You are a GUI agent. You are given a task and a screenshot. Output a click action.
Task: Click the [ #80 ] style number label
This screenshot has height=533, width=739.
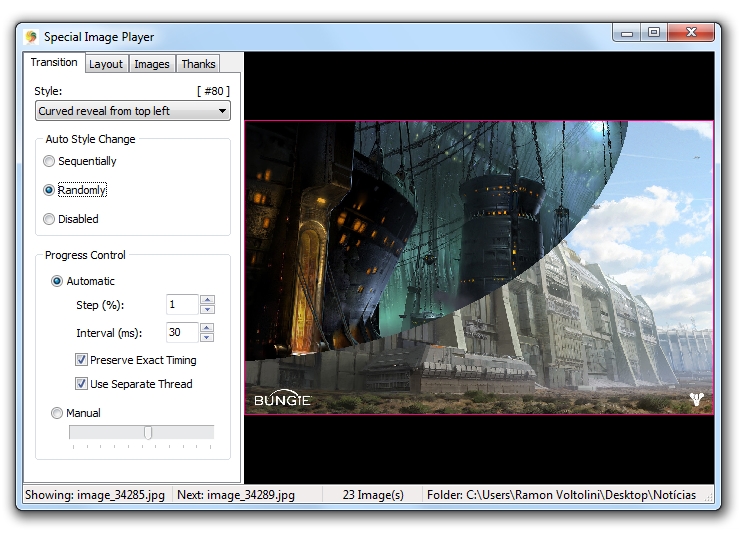coord(213,91)
